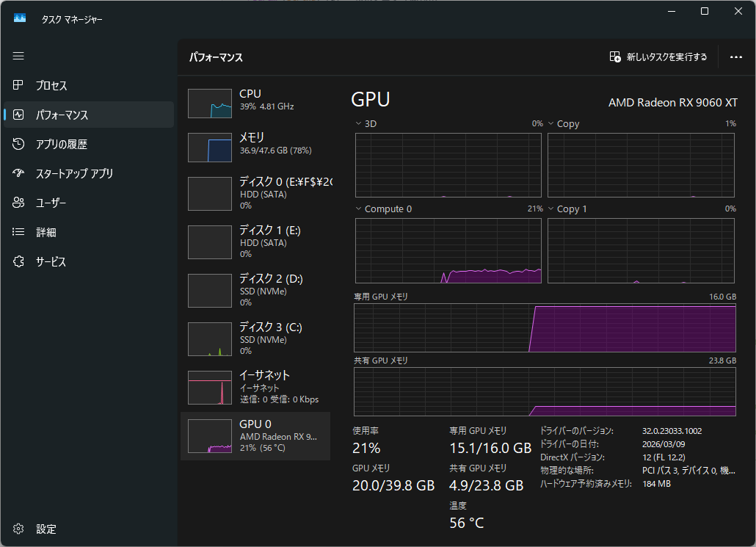Click the 15.1/16.0 GB dedicated memory value
The height and width of the screenshot is (547, 756).
[x=490, y=448]
